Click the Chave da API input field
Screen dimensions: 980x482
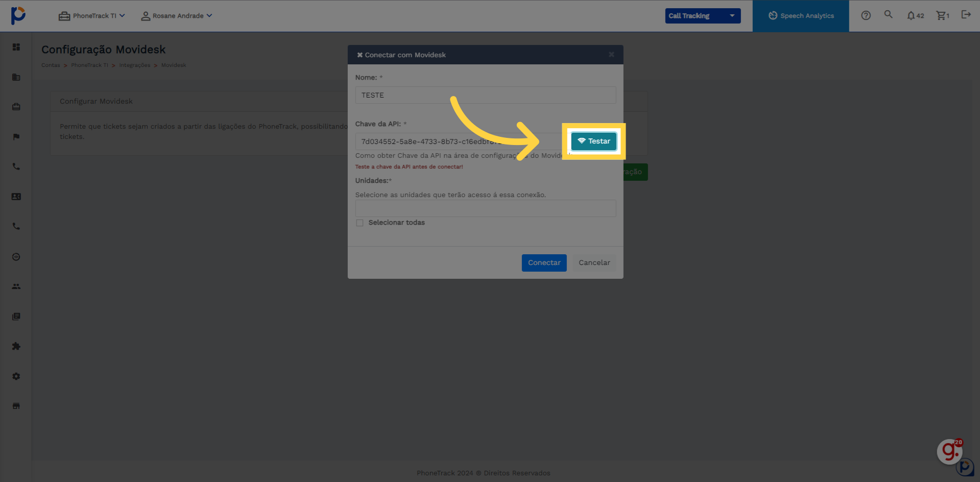point(462,141)
